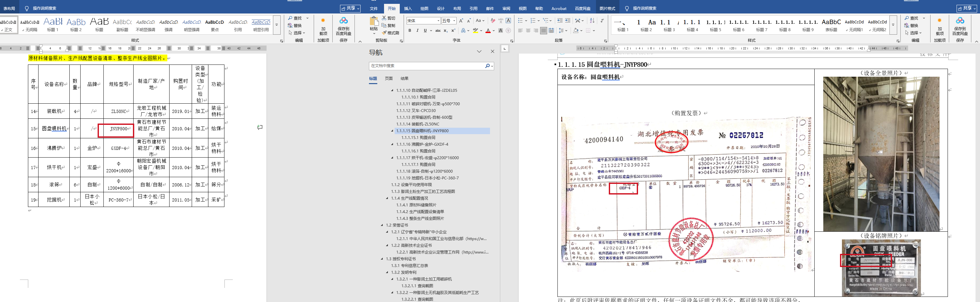The image size is (980, 302).
Task: Click the Sort A-Z icon in paragraph group
Action: [592, 21]
